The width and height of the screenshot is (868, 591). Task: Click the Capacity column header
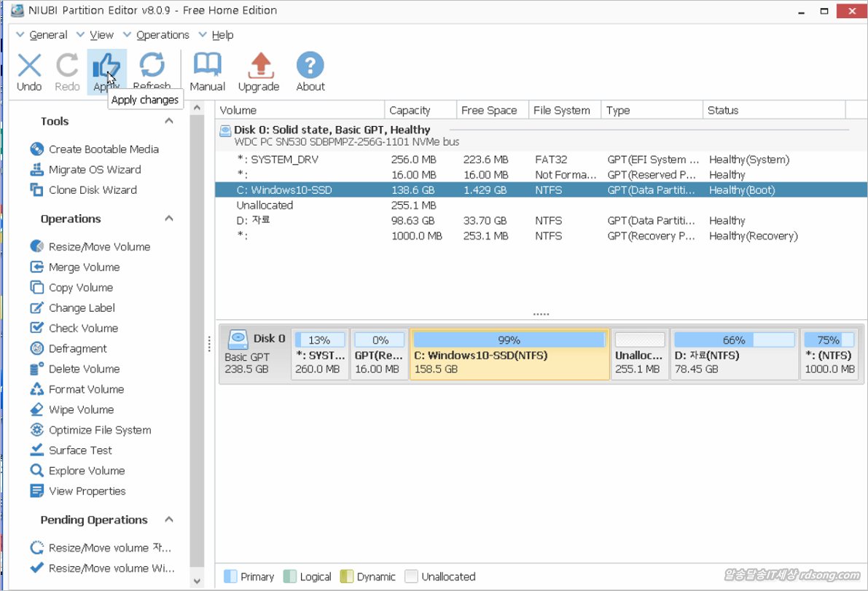tap(410, 111)
